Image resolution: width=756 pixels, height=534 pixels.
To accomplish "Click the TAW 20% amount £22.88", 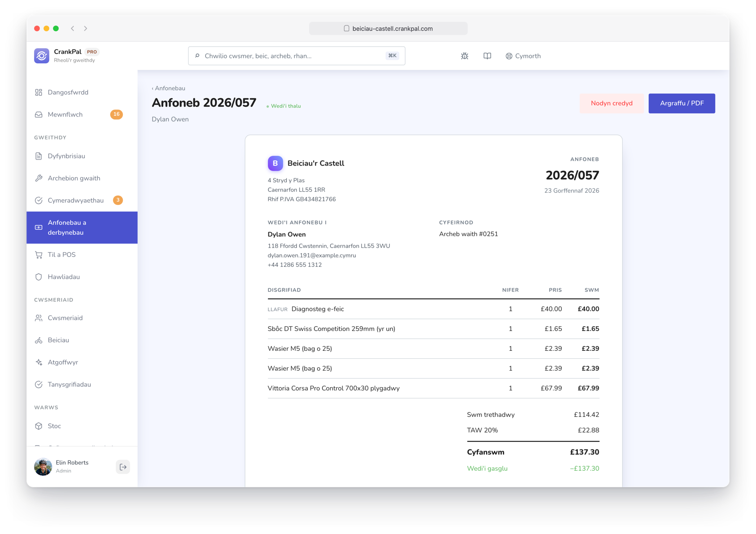I will pos(588,431).
